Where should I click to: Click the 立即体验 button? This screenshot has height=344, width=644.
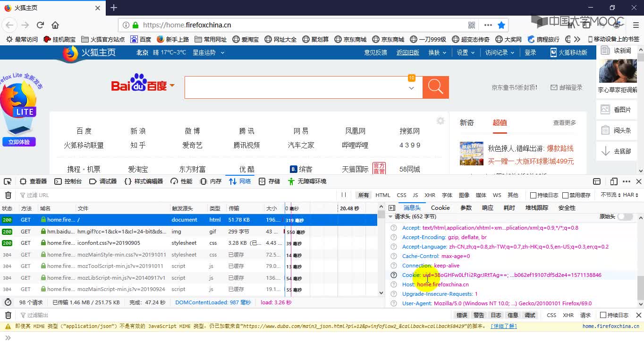tap(19, 142)
